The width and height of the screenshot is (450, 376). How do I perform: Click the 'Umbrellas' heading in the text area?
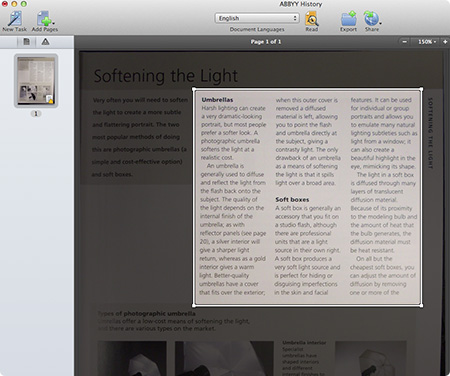coord(217,100)
